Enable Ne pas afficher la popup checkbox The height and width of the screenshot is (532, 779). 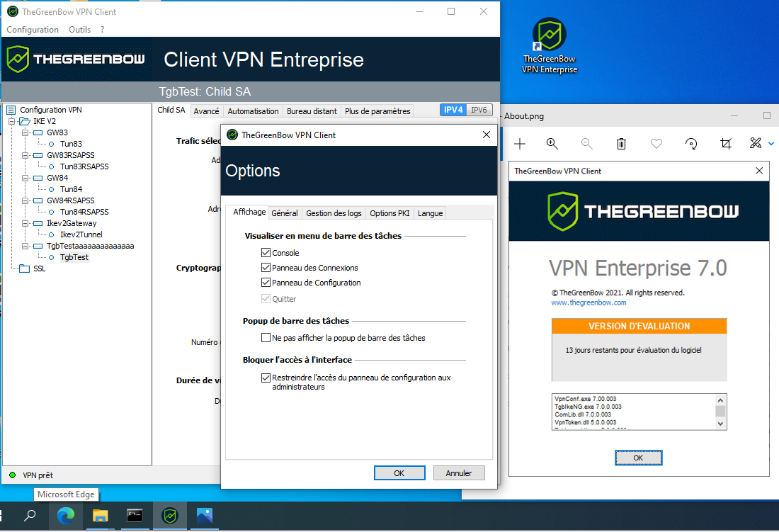click(x=266, y=338)
